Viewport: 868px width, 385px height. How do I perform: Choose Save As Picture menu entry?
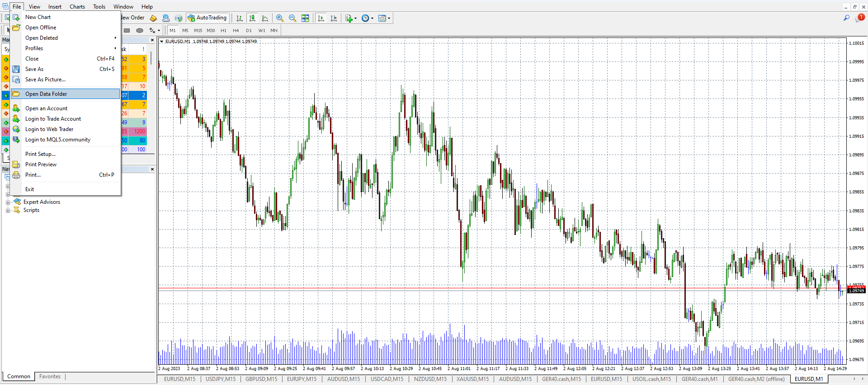pyautogui.click(x=66, y=80)
